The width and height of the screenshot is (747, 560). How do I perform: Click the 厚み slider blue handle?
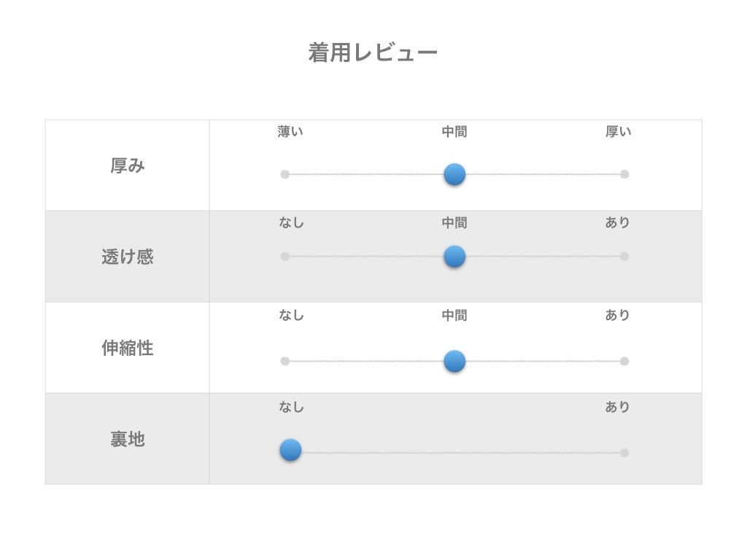[x=454, y=174]
